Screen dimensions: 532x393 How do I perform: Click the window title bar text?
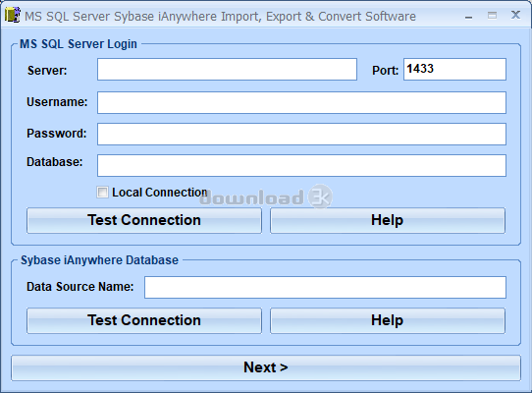point(220,17)
